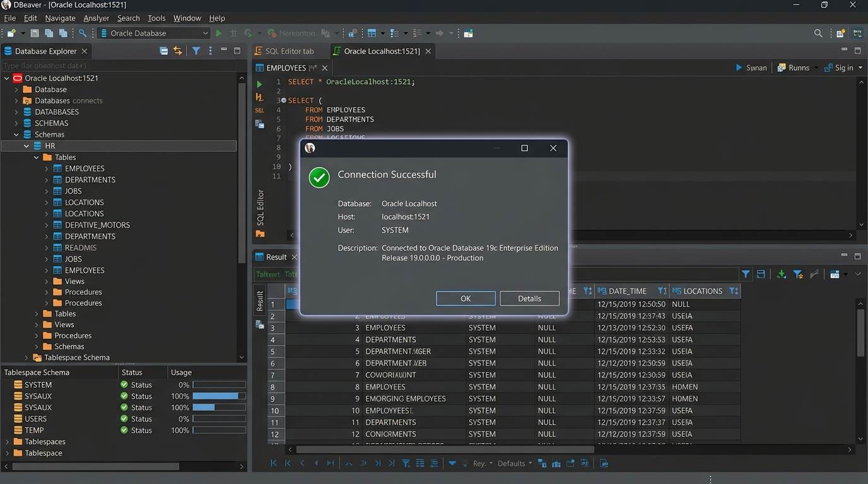This screenshot has width=868, height=484.
Task: Click the orange link arrows icon in Database Explorer
Action: point(178,51)
